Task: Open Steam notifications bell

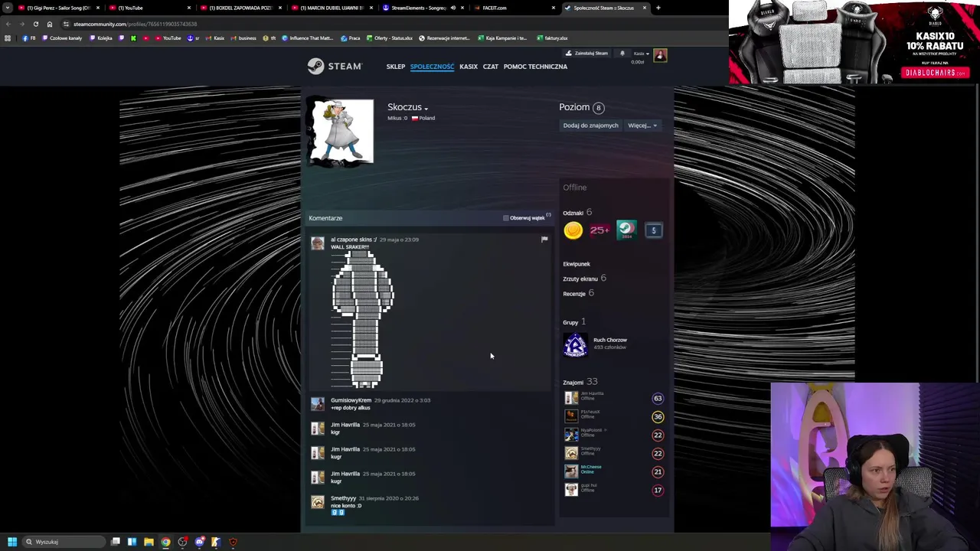Action: (x=622, y=54)
